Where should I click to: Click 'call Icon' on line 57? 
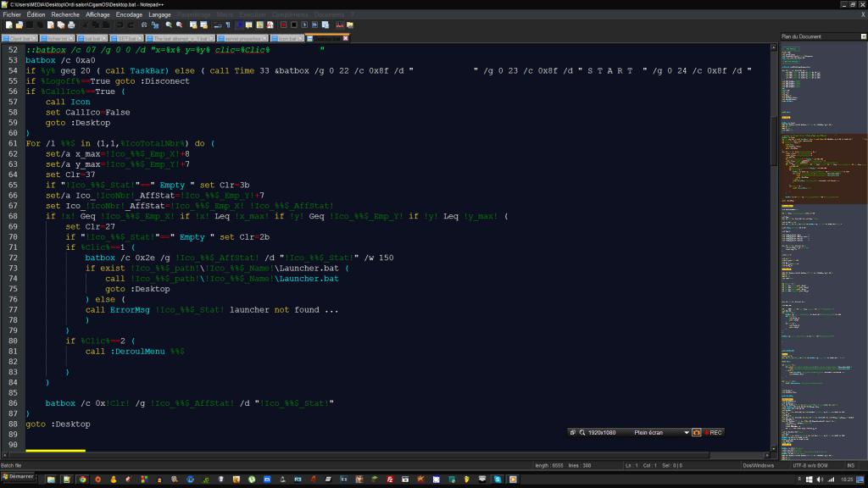pyautogui.click(x=68, y=102)
